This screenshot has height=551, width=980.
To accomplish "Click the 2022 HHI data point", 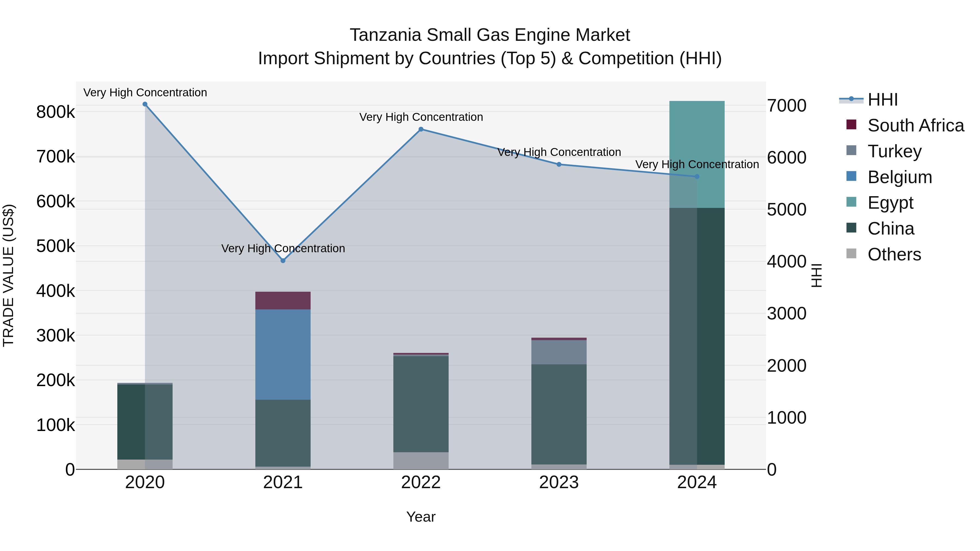I will 421,129.
